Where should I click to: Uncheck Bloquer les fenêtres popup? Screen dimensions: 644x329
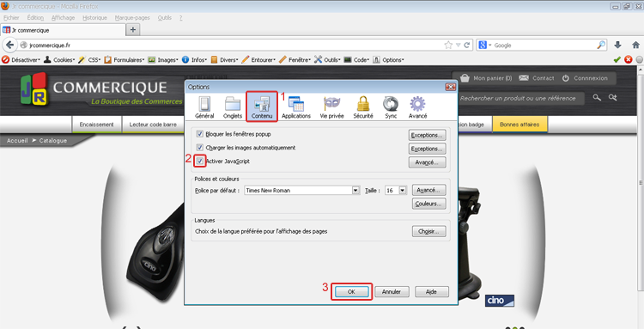[200, 134]
